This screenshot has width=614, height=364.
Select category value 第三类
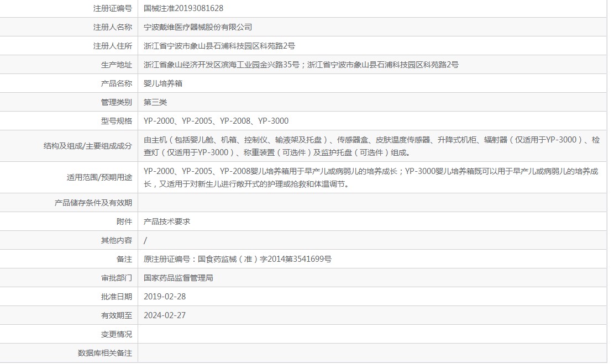coord(155,102)
